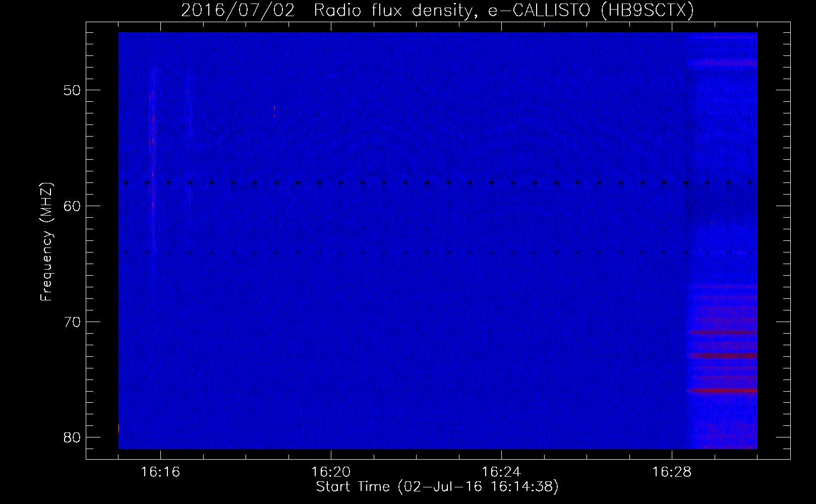816x504 pixels.
Task: Click the bright red band near 76 MHz
Action: [722, 391]
